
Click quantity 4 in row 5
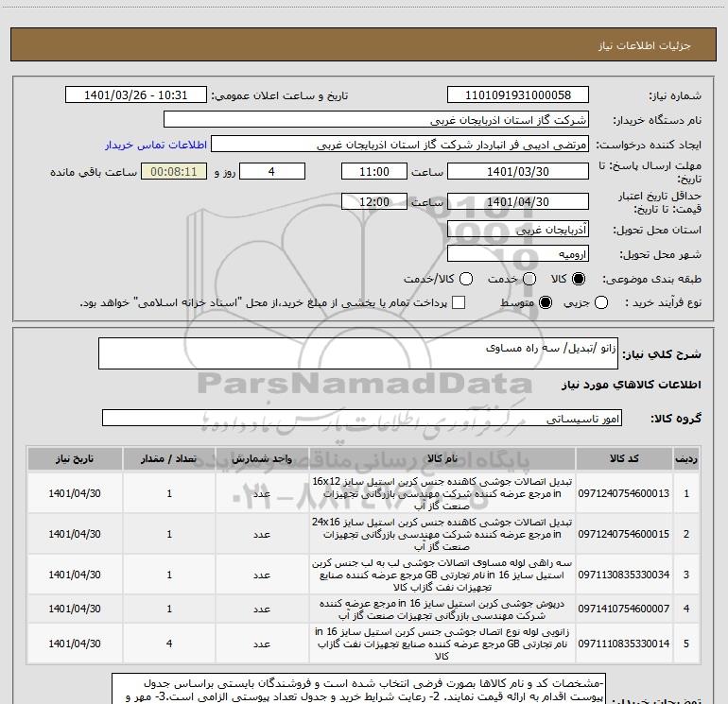(169, 644)
